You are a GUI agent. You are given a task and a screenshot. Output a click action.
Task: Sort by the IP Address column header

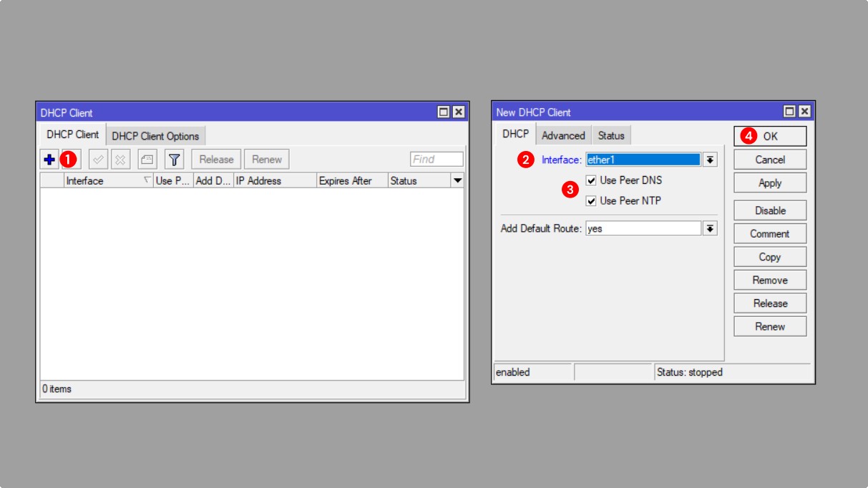(x=274, y=181)
